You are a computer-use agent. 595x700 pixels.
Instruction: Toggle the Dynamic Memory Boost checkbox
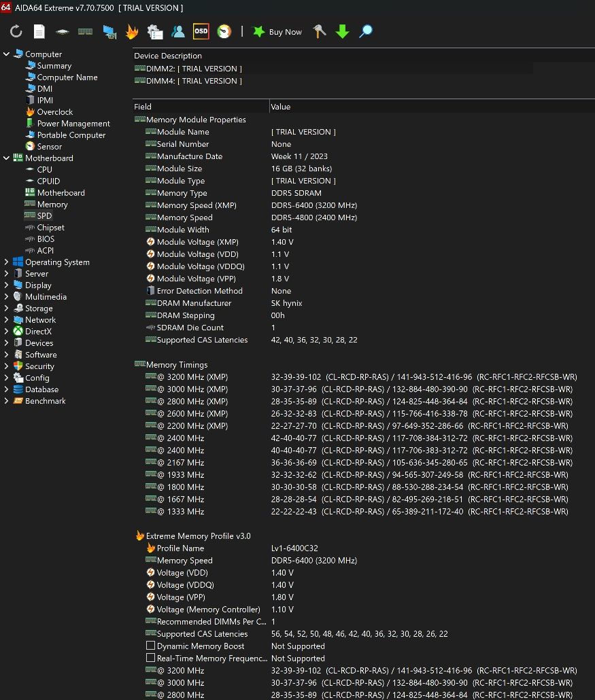coord(150,646)
